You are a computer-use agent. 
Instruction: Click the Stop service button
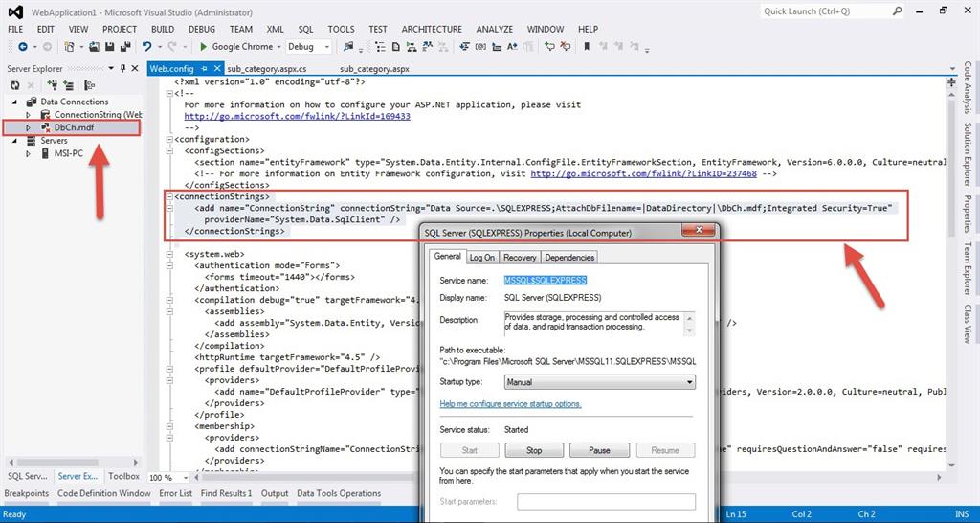coord(534,450)
